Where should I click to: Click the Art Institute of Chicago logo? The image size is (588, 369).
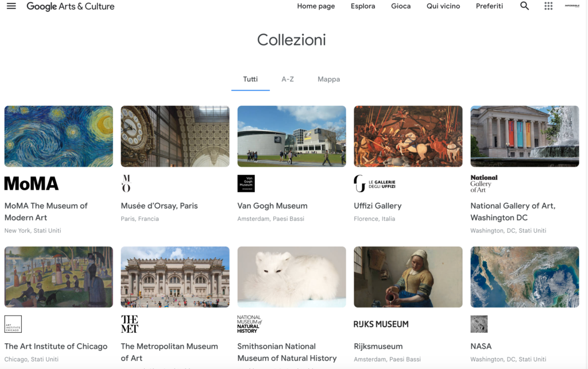tap(13, 324)
